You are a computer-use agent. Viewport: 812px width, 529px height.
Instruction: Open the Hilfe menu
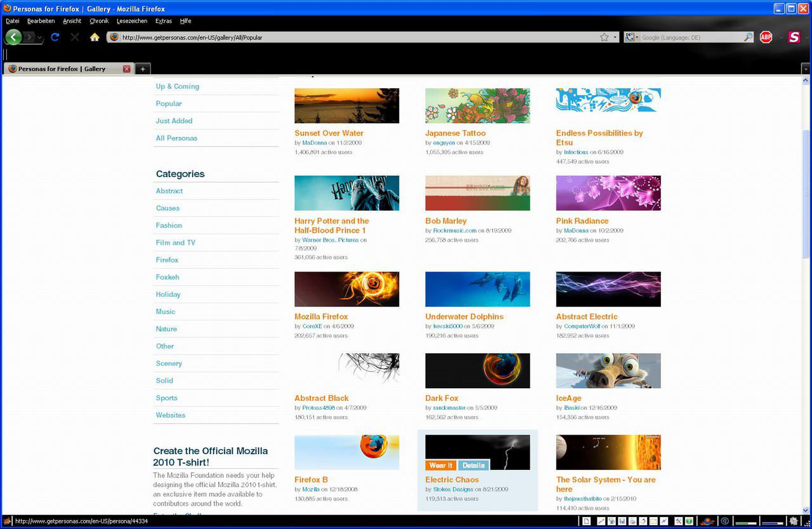[186, 21]
